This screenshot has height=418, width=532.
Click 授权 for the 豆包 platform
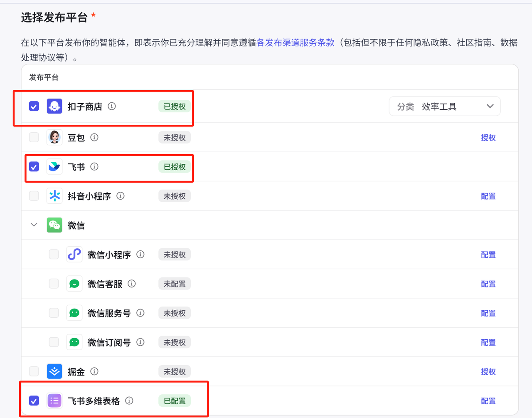pos(488,137)
